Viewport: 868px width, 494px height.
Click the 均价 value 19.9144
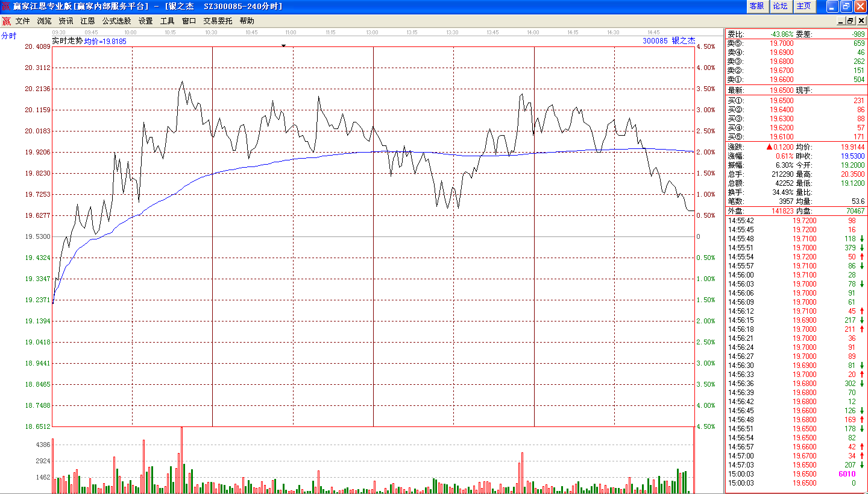853,147
